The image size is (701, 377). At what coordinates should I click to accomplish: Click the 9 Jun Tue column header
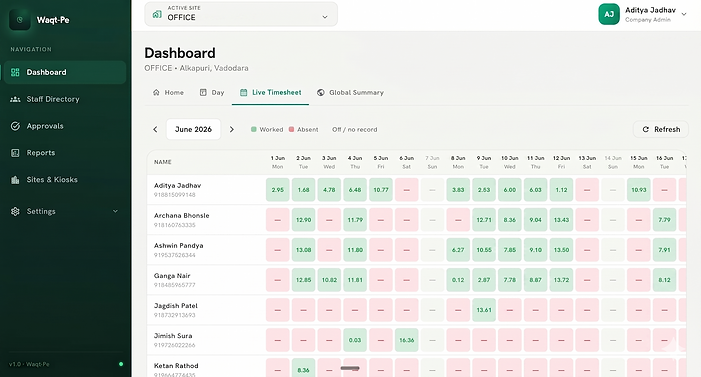coord(484,162)
